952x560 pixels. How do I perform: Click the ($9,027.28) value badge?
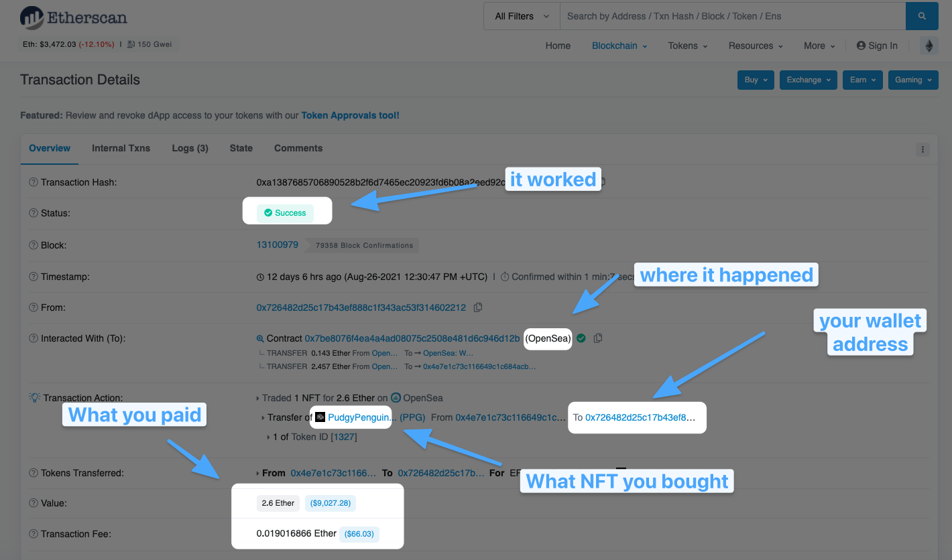click(x=331, y=503)
